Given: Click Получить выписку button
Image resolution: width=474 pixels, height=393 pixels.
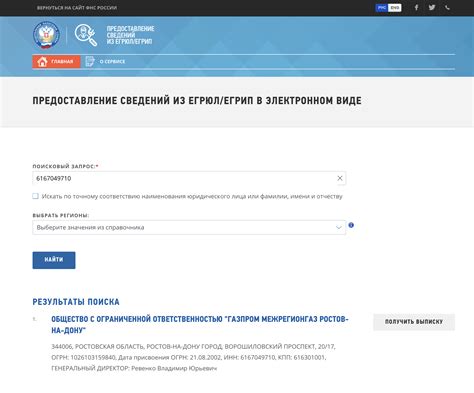Looking at the screenshot, I should tap(414, 322).
